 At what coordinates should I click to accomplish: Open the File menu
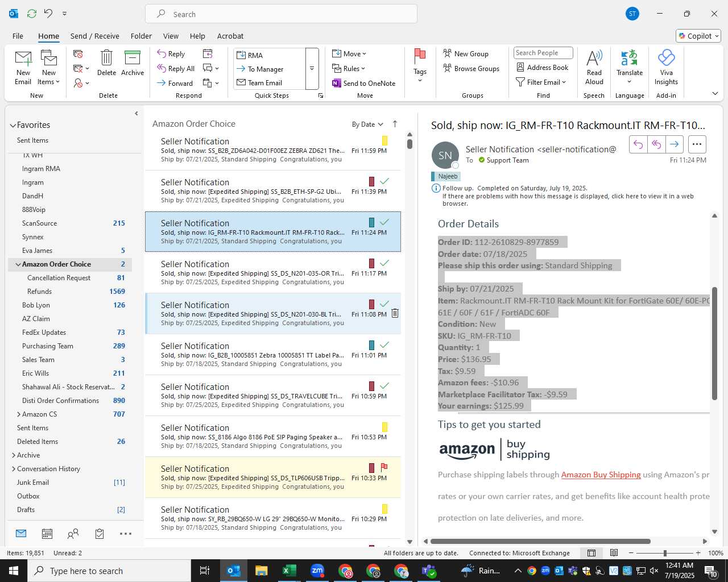coord(18,36)
